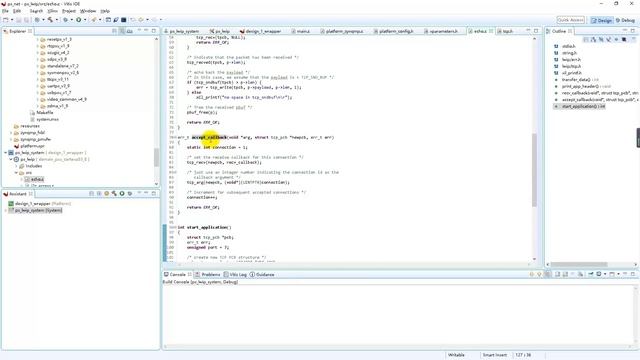Expand the video_common_v4_9 folder

coord(38,99)
